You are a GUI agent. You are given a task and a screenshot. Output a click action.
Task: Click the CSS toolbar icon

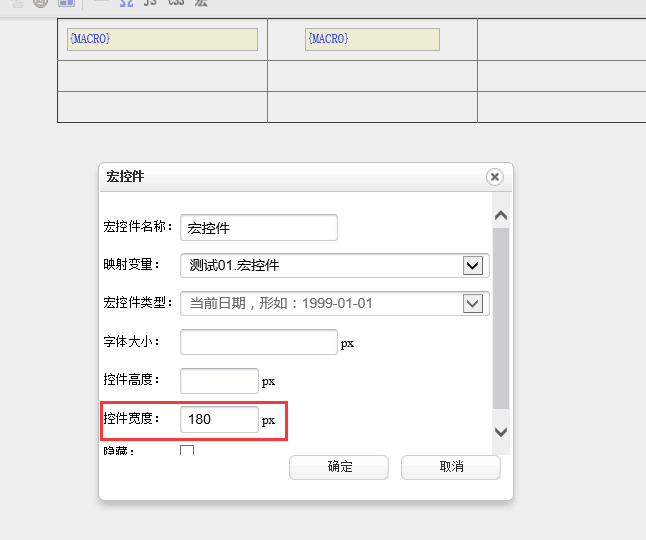175,3
